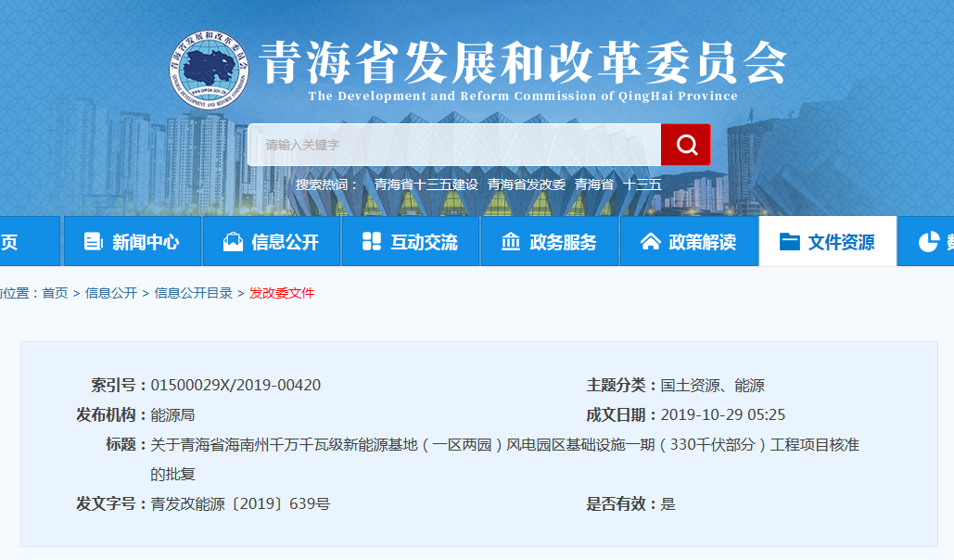Click the site title 青海省发展和改革委员会
The image size is (954, 560).
(x=523, y=62)
